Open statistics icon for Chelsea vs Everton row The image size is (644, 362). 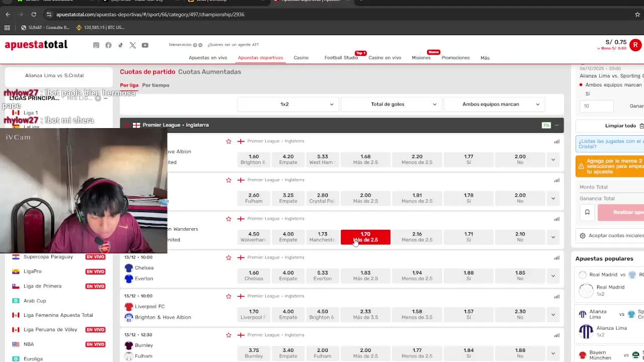point(556,257)
